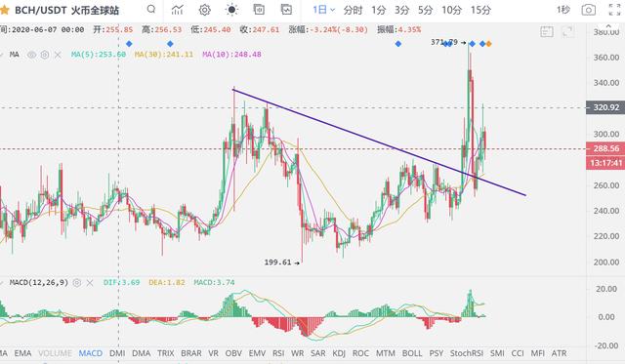Click the MA(30):241.11 legend value
The width and height of the screenshot is (625, 364).
(164, 55)
